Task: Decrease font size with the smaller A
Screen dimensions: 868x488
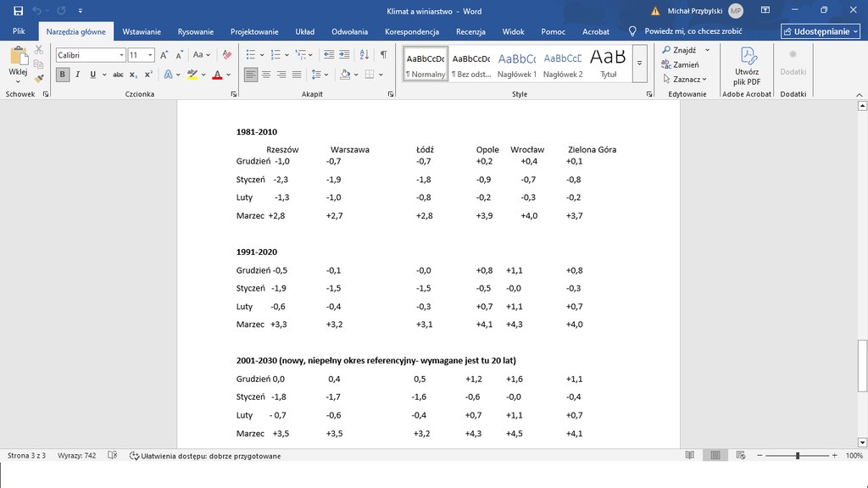Action: 180,55
